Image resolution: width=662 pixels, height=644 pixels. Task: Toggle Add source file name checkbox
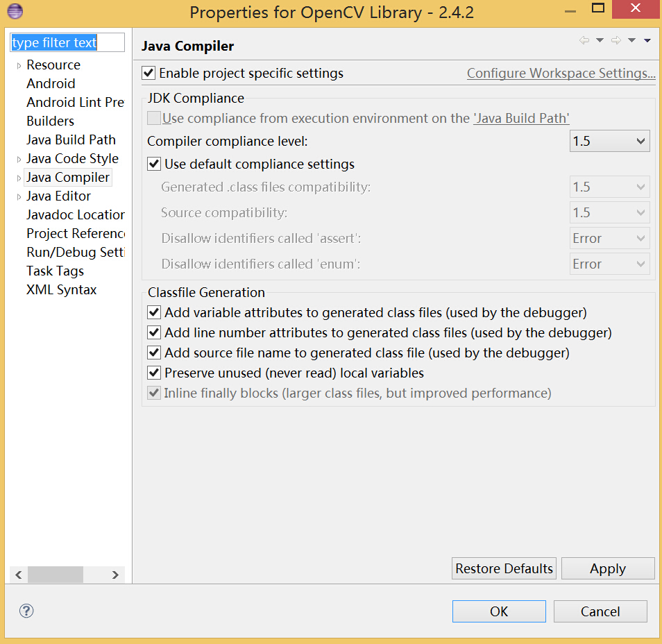154,353
